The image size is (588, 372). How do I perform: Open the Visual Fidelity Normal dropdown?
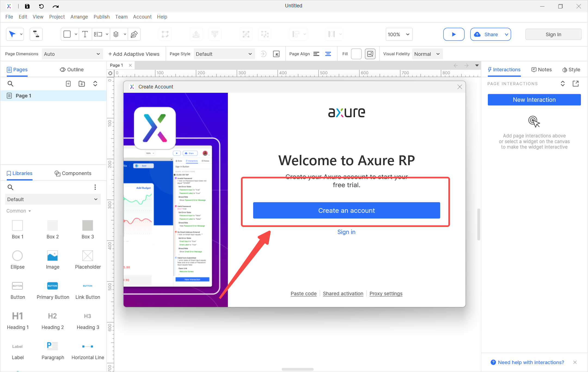point(427,54)
